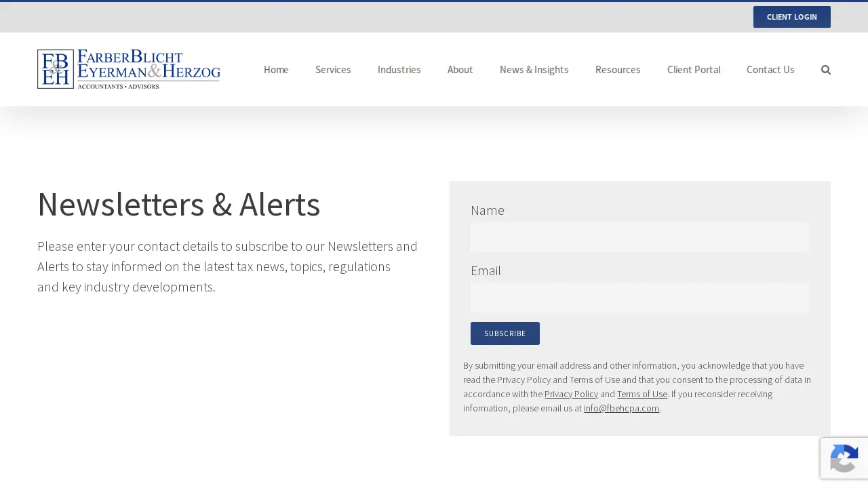Click the Client Login button

(x=792, y=17)
